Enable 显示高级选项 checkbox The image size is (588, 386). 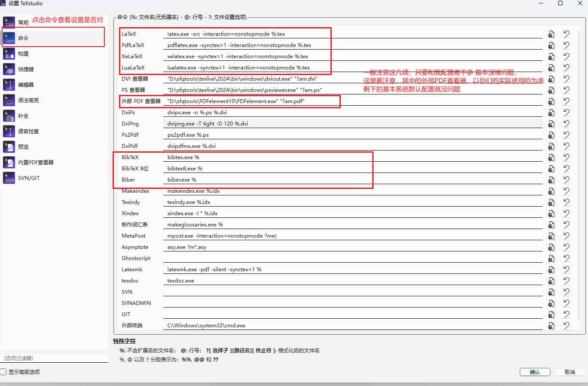pyautogui.click(x=3, y=372)
